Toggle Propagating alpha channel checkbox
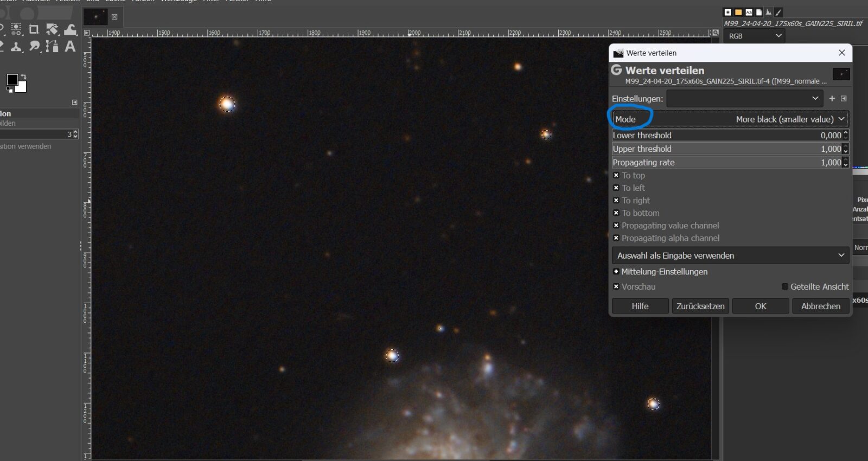 pyautogui.click(x=616, y=238)
